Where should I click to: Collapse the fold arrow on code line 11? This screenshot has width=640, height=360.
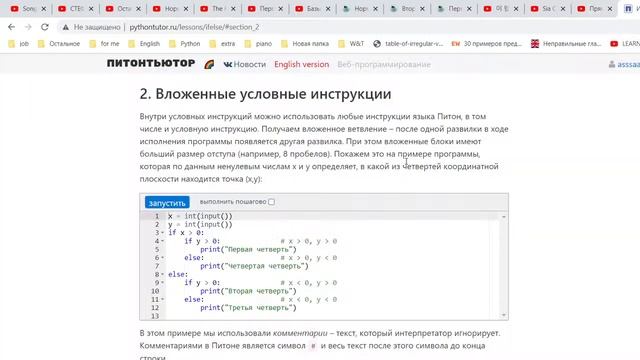coord(162,300)
